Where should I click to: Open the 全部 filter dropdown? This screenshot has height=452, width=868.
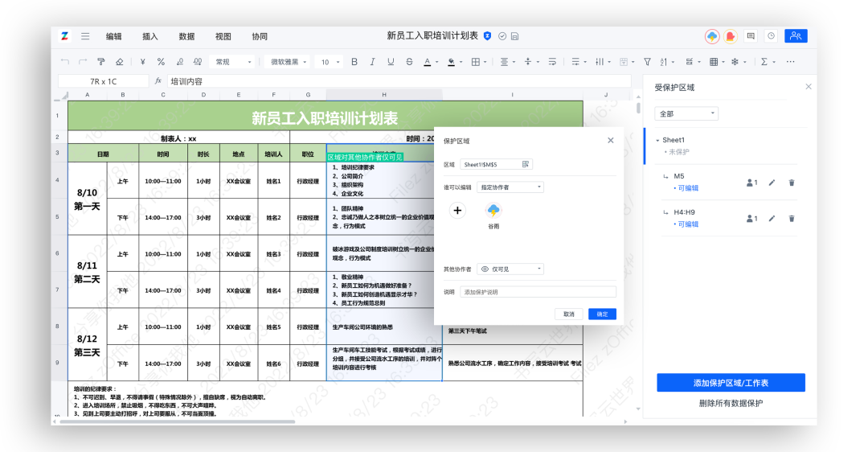click(686, 113)
